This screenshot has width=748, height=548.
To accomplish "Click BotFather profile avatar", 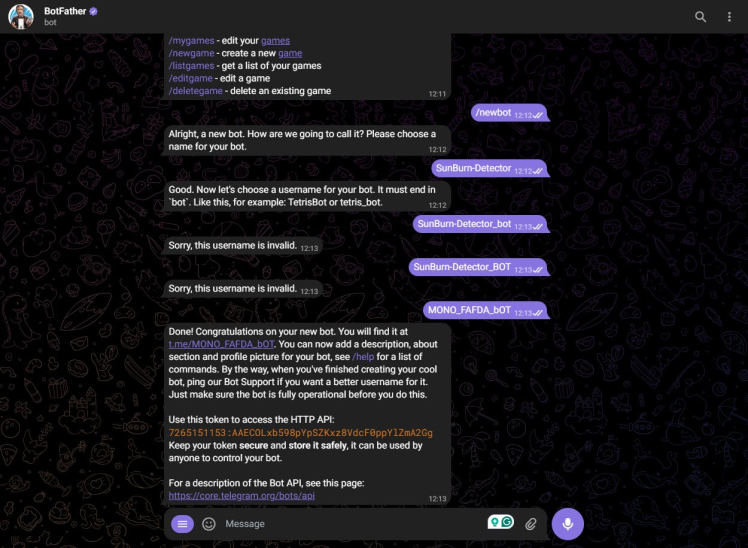I will pos(21,17).
